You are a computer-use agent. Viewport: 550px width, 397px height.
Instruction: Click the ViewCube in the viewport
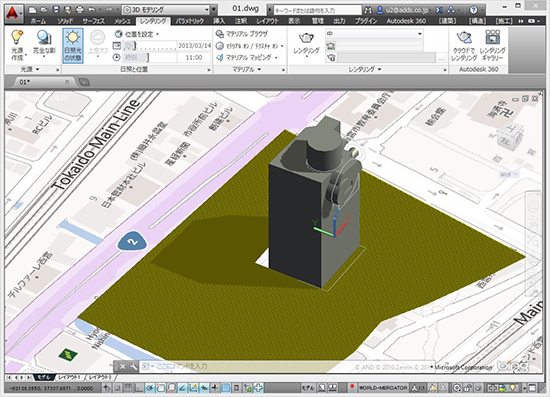point(509,137)
